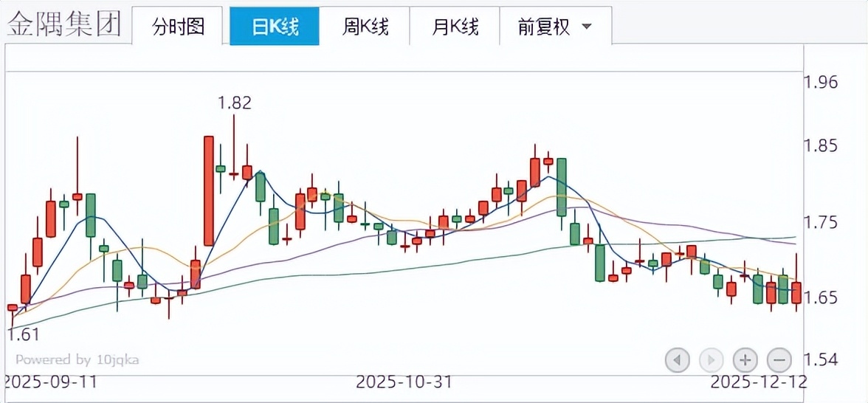The image size is (868, 403).
Task: Open the 周K线 weekly chart tab
Action: click(x=365, y=27)
